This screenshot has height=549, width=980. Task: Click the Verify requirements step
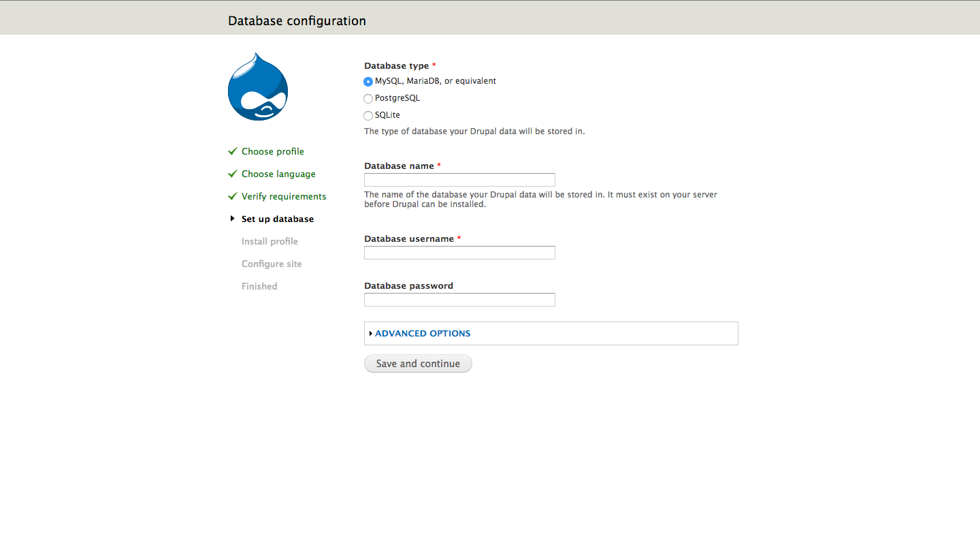[x=284, y=196]
